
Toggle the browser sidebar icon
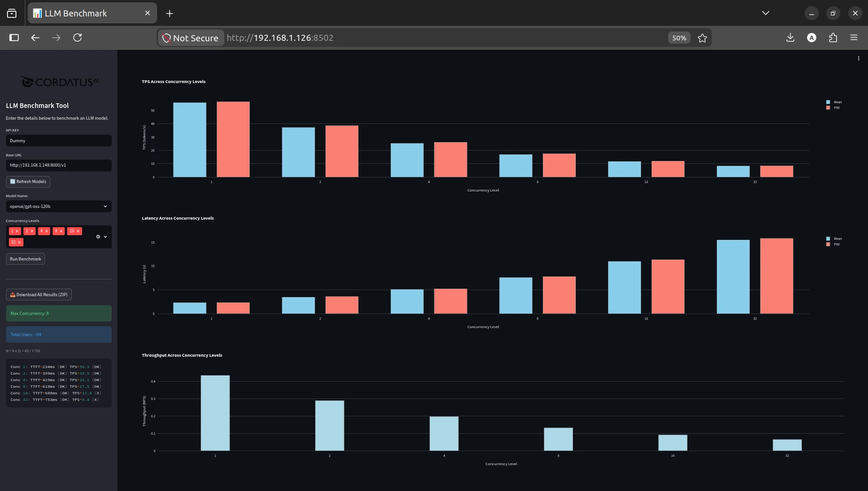14,38
